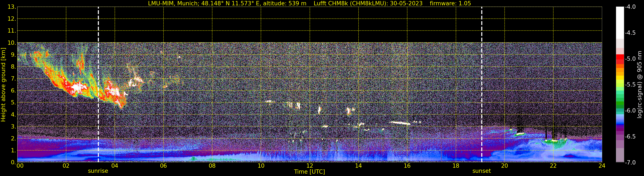Click 'Lufft CHM8k (CHM8kLMU): 30-05-2023' in the title
This screenshot has width=644, height=176.
[368, 3]
